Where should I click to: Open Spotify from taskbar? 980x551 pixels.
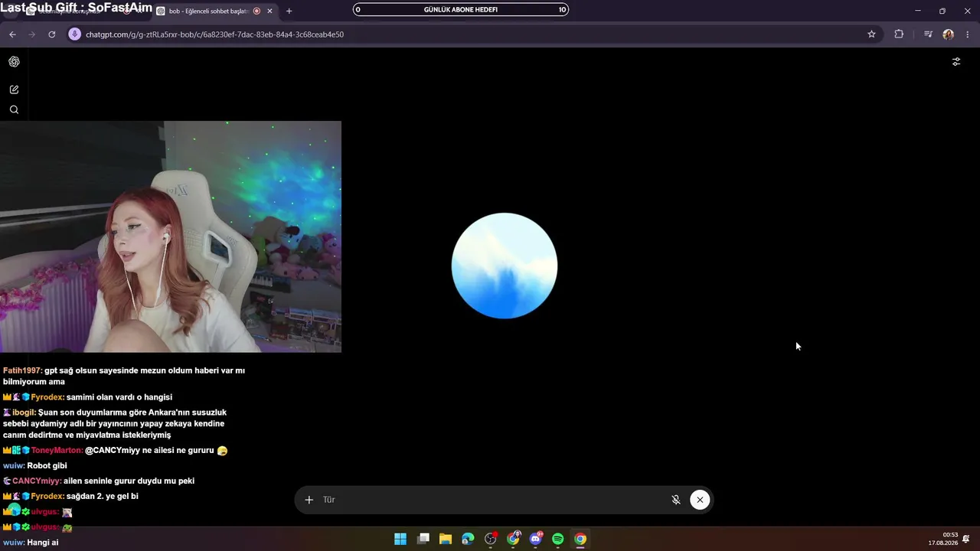tap(558, 539)
